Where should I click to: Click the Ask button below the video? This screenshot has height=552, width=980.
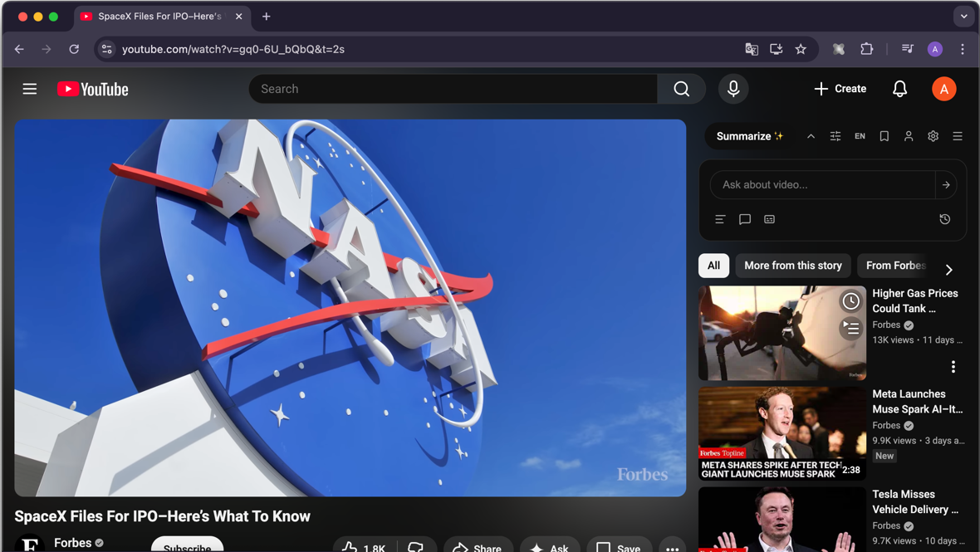coord(549,545)
